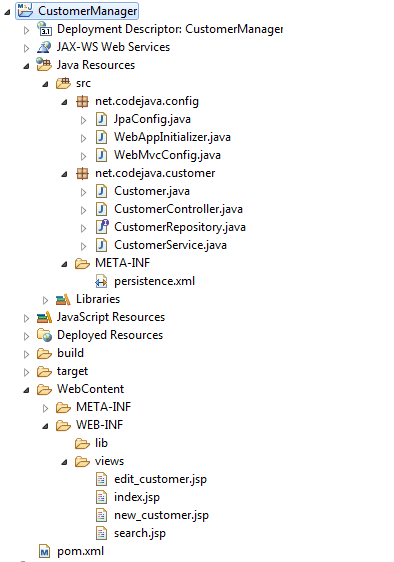The height and width of the screenshot is (562, 394).
Task: Click the Customer.java file icon
Action: [101, 191]
